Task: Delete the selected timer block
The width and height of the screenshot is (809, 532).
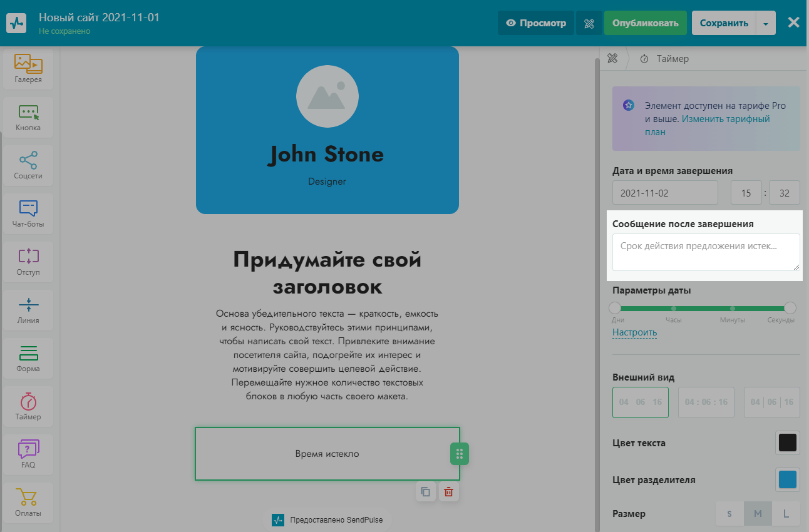Action: 448,492
